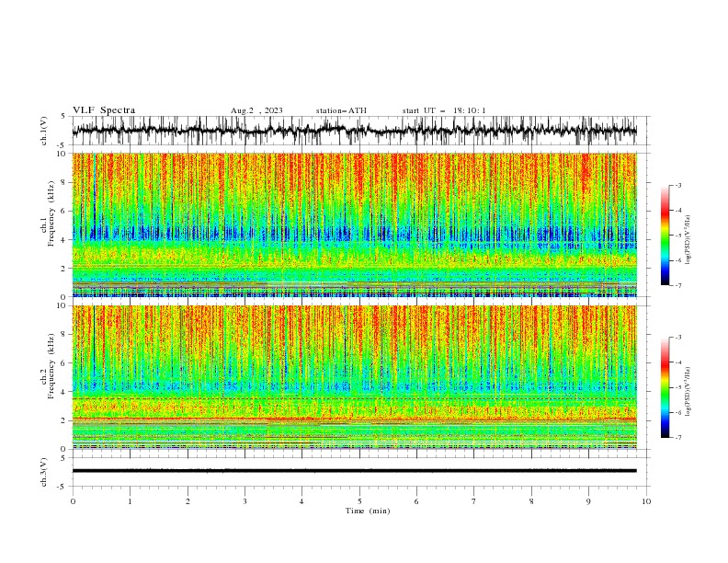Click the "-4" tick on ch.2 colorbar
The image size is (728, 563).
678,362
